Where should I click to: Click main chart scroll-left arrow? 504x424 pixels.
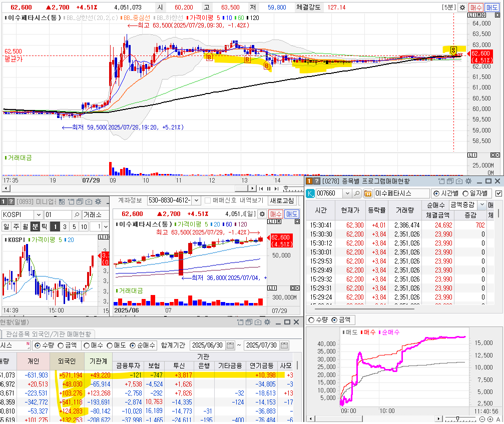pos(6,188)
